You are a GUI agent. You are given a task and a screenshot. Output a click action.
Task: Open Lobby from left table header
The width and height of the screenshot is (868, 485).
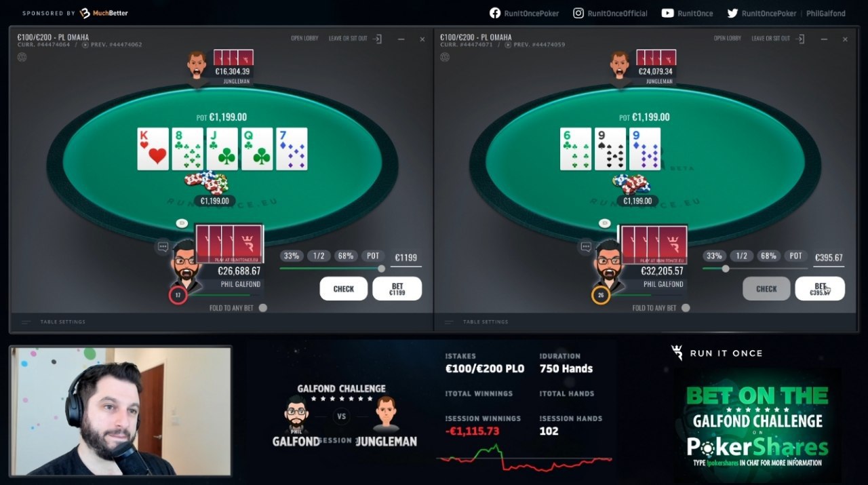pos(305,39)
